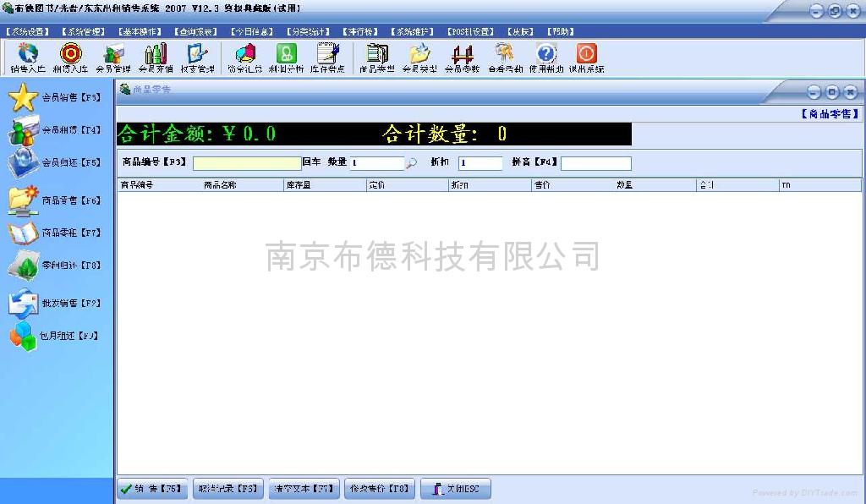Open 今日信息 menu

(x=252, y=31)
